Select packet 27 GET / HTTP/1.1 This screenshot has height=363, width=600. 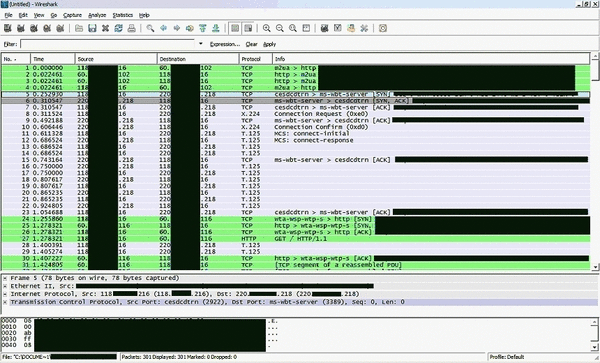pos(295,239)
